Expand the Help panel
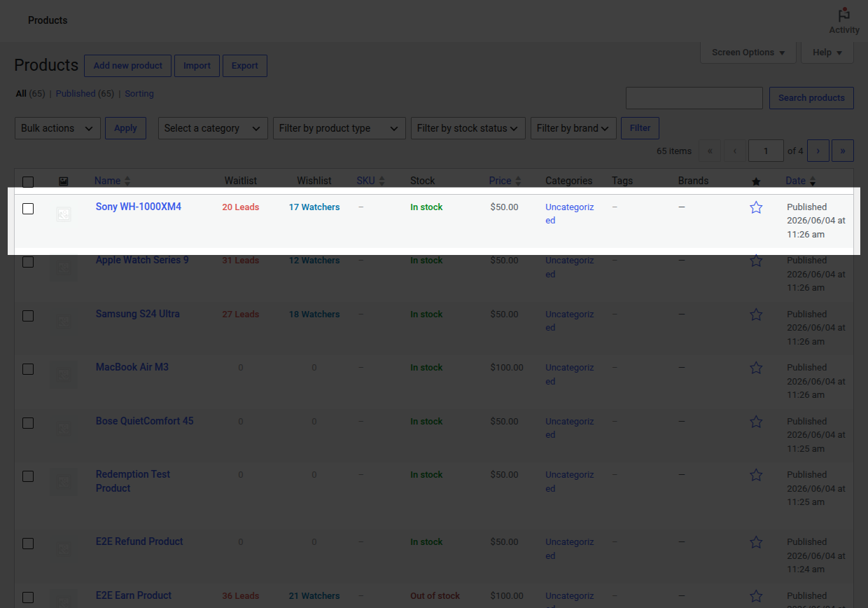The image size is (868, 608). point(827,53)
